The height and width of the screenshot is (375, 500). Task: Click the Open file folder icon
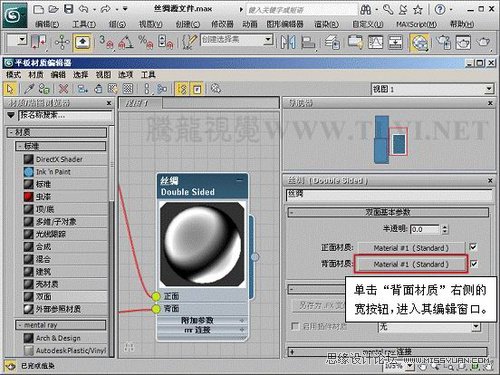point(53,9)
